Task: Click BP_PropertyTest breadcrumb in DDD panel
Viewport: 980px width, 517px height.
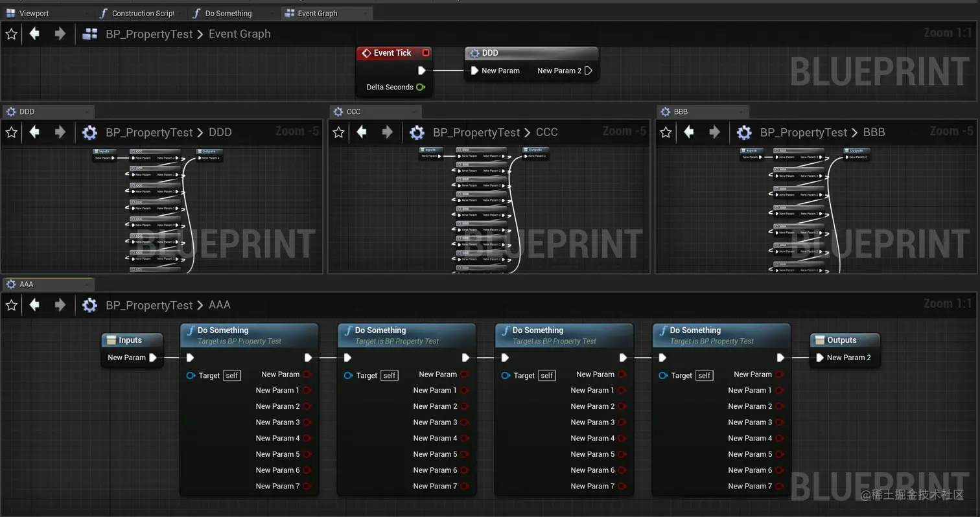Action: pos(149,132)
